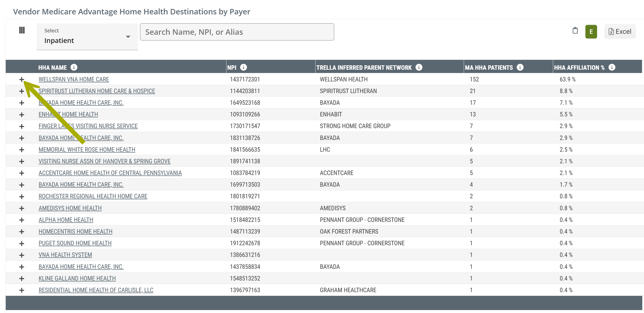Viewport: 644px width, 313px height.
Task: Click info icon next to HHA AFFILIATION %
Action: pyautogui.click(x=612, y=67)
